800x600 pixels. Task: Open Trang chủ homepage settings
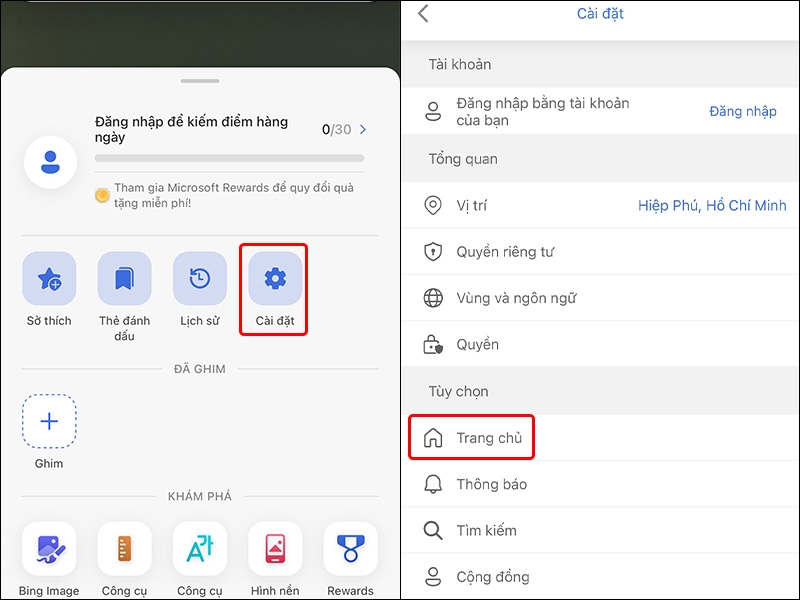tap(601, 438)
